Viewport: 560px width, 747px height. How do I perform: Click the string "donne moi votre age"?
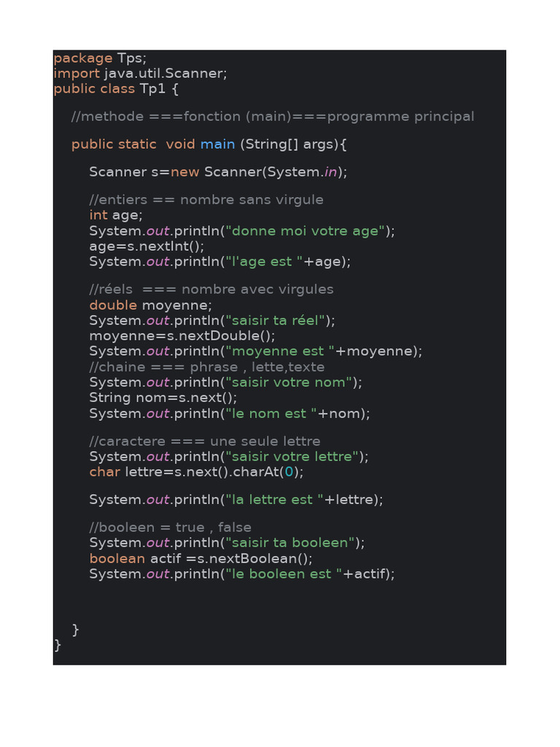click(x=305, y=231)
